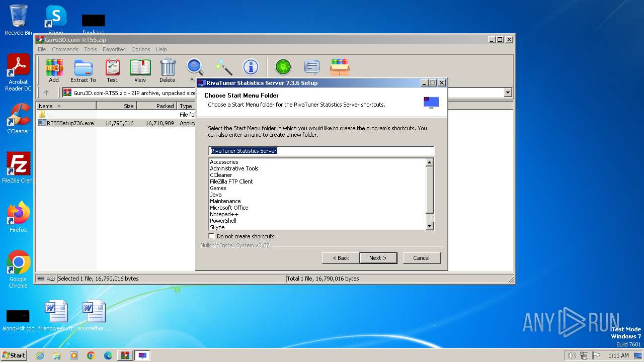Click the up one level arrow in WinRAR
The width and height of the screenshot is (644, 362).
(46, 93)
